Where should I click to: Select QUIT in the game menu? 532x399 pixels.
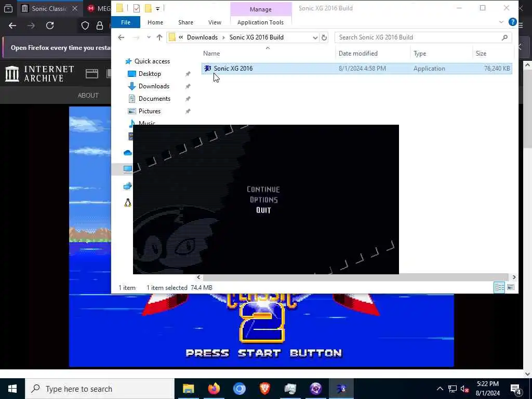263,210
